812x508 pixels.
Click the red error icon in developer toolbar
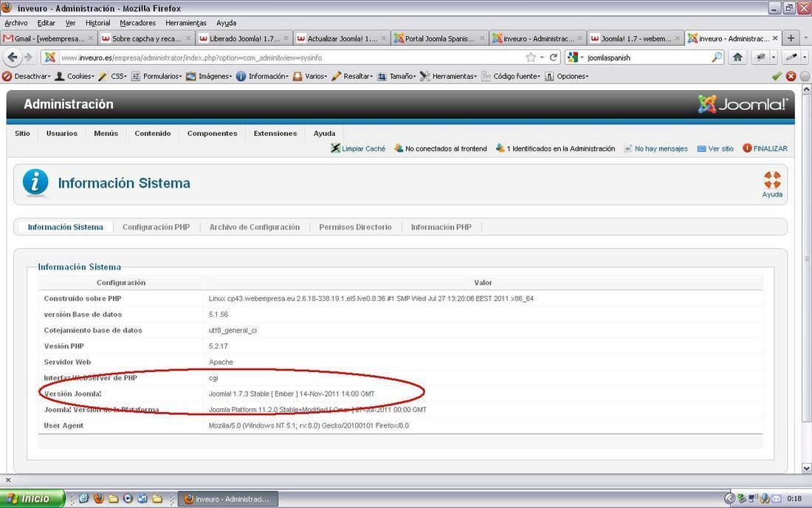click(791, 76)
